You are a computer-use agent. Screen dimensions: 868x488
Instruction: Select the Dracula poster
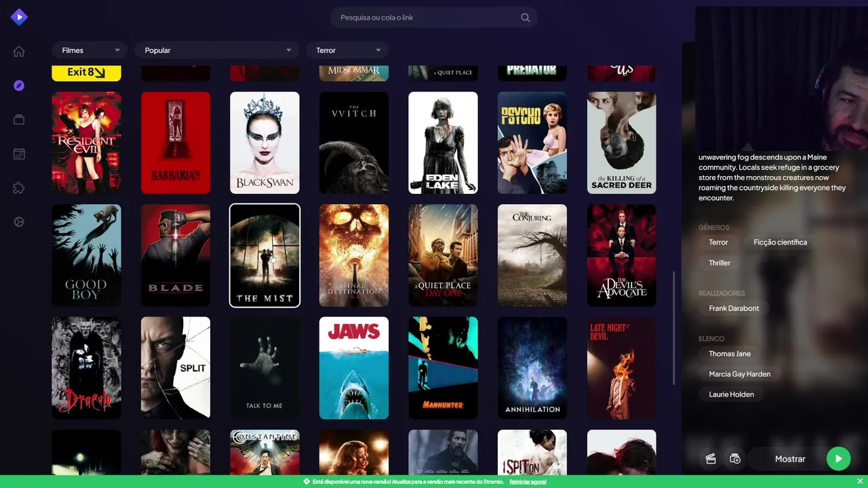[x=86, y=368]
